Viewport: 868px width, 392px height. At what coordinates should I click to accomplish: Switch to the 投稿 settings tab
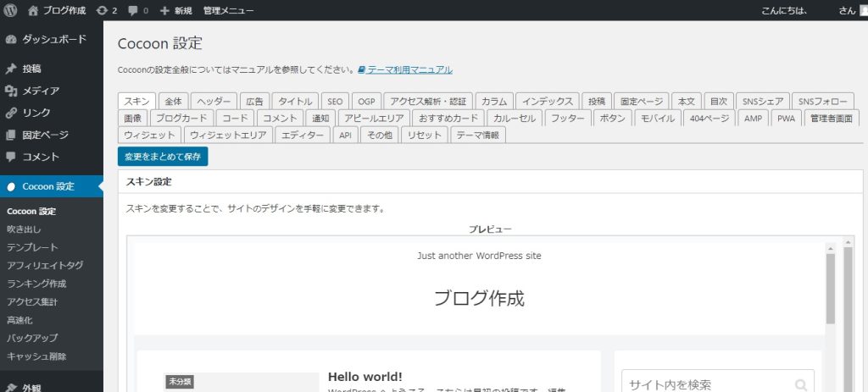pyautogui.click(x=597, y=102)
